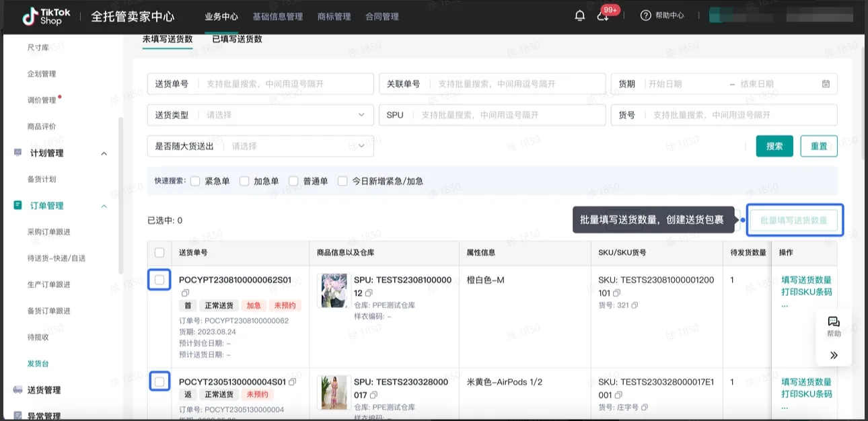
Task: Tick the 加急单 quick search checkbox
Action: (244, 181)
